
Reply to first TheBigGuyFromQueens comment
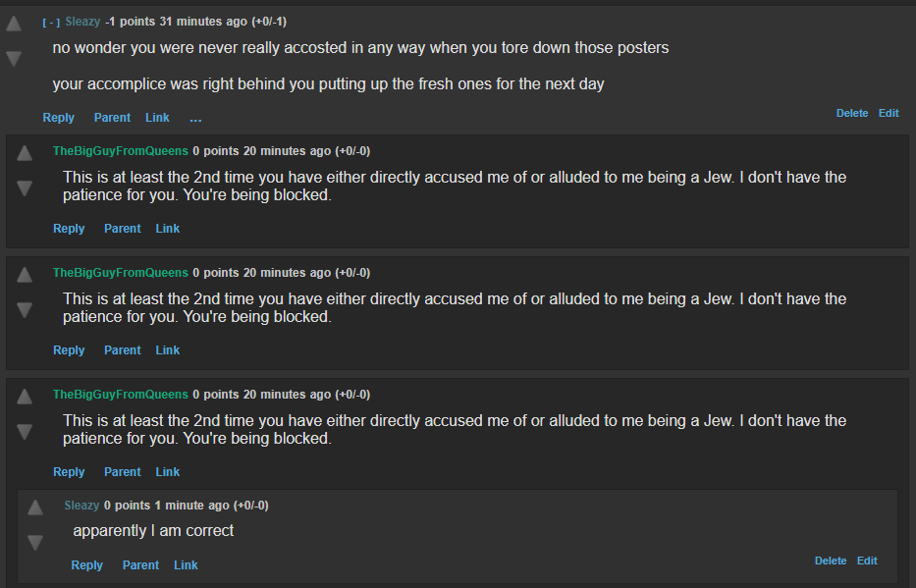coord(69,229)
